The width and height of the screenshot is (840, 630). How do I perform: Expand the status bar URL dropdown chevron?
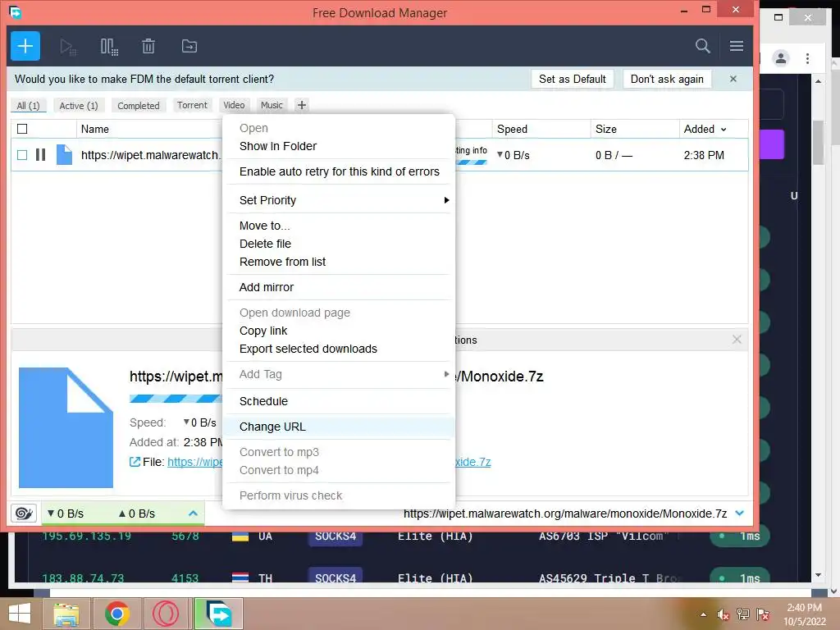point(739,514)
